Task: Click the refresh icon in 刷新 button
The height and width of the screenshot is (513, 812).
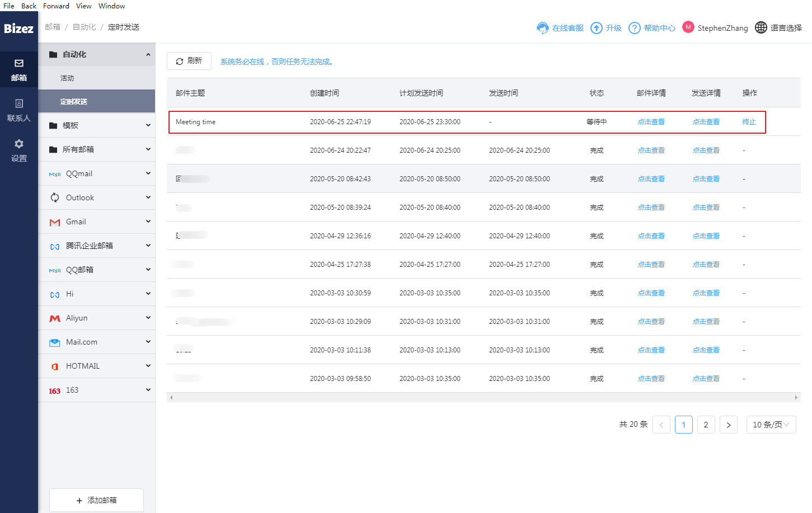Action: click(180, 62)
